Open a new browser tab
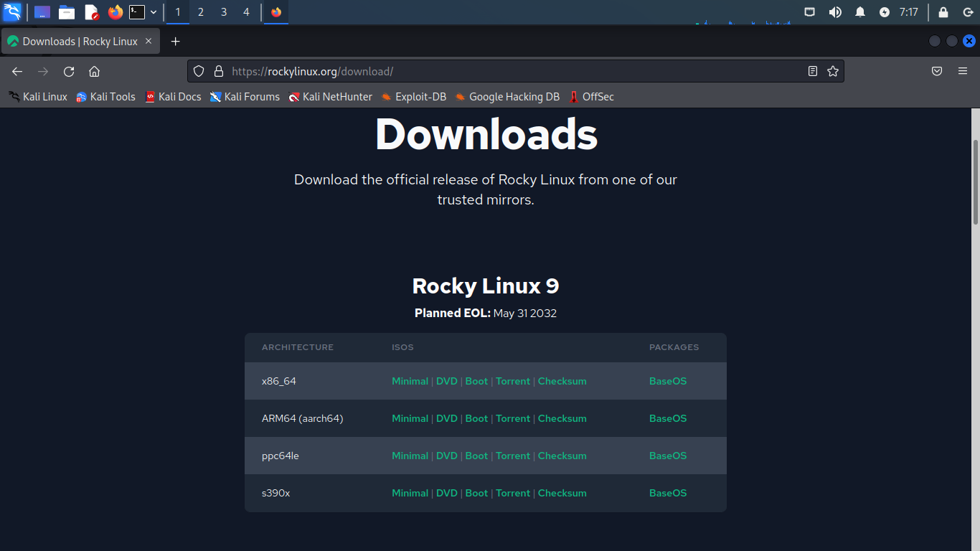The image size is (980, 551). coord(175,42)
